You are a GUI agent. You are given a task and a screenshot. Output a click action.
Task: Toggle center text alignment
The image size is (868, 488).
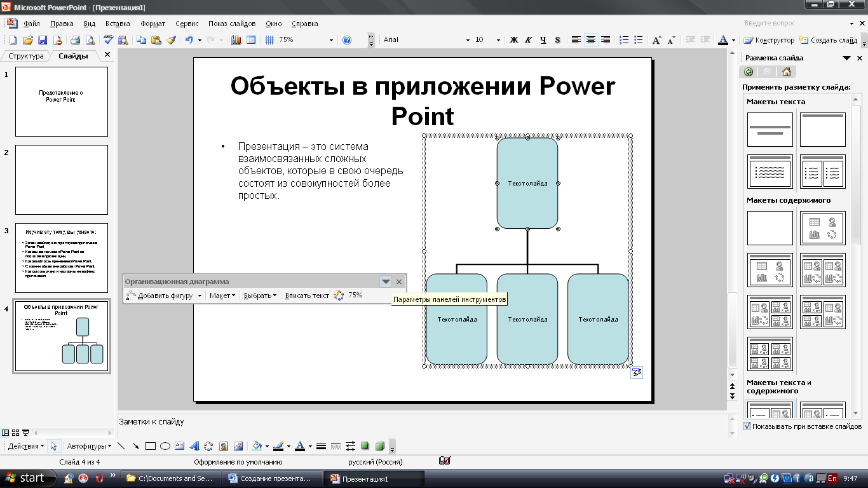click(591, 39)
